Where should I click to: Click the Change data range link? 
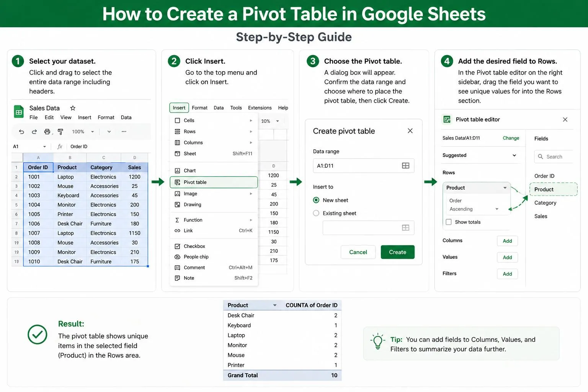(x=511, y=138)
